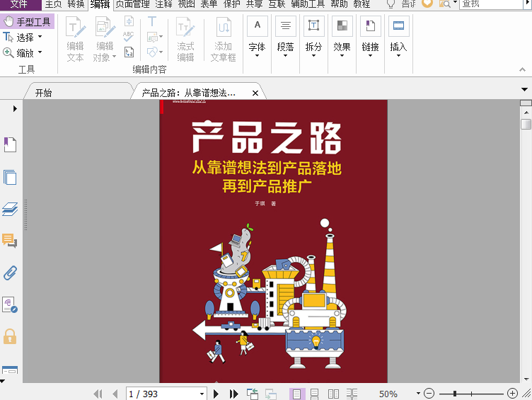532x400 pixels.
Task: Click the Add Image icon
Action: click(152, 37)
